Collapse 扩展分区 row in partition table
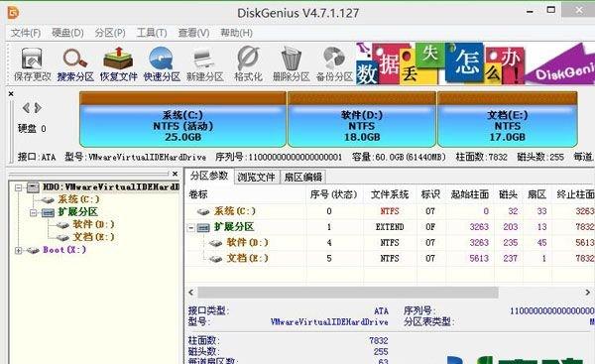This screenshot has width=595, height=364. tap(191, 228)
